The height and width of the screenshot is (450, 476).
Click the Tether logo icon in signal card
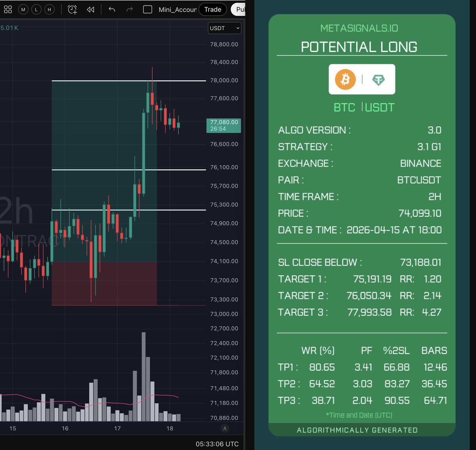coord(378,80)
